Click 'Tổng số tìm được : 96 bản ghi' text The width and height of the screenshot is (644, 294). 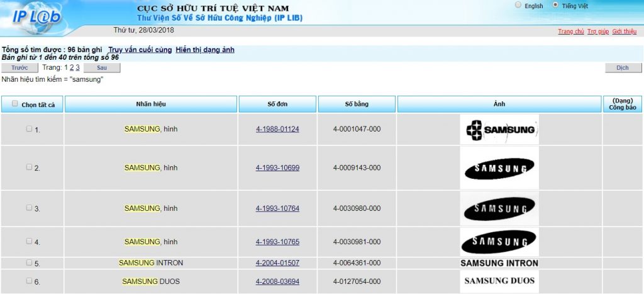(x=52, y=50)
